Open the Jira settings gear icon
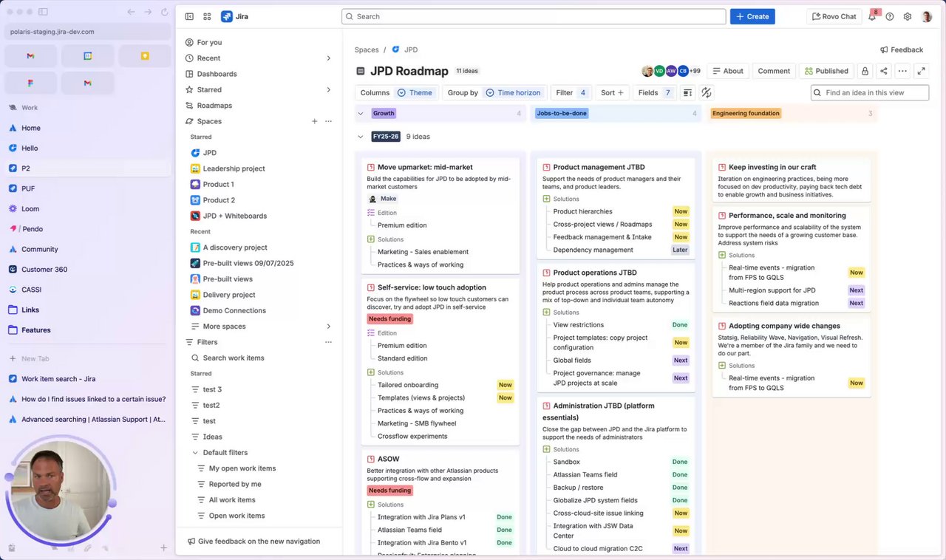The image size is (946, 560). [x=908, y=16]
